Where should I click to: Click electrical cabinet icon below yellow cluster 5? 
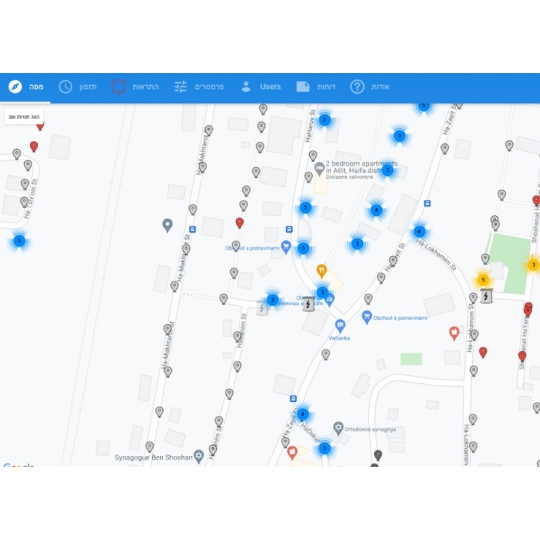click(x=486, y=296)
